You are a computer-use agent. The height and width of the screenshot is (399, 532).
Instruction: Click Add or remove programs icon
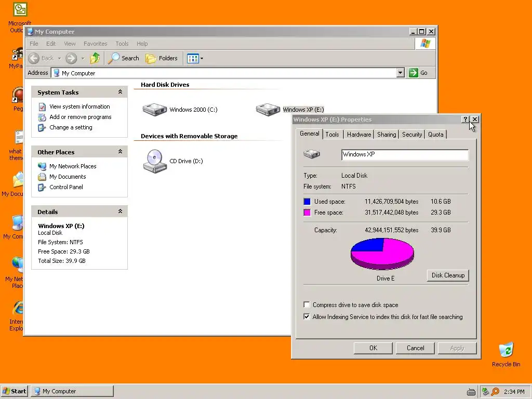[42, 117]
